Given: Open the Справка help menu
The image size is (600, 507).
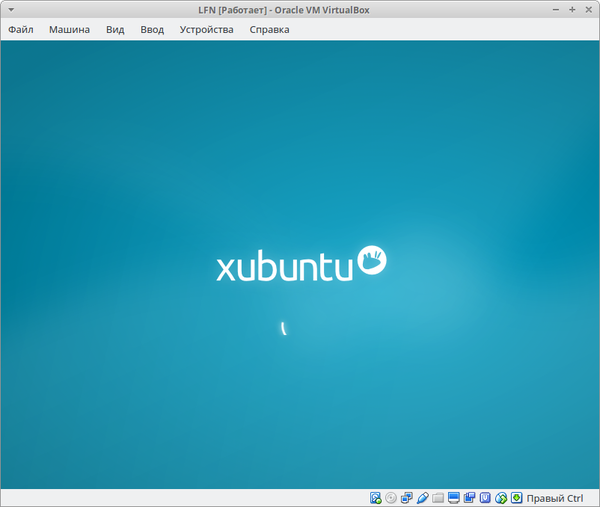Looking at the screenshot, I should pyautogui.click(x=269, y=30).
